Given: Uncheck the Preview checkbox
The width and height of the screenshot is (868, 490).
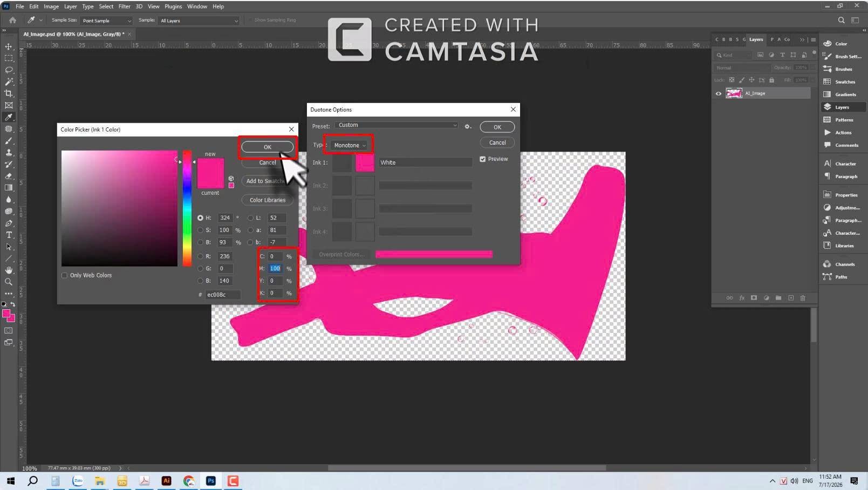Looking at the screenshot, I should [x=482, y=159].
